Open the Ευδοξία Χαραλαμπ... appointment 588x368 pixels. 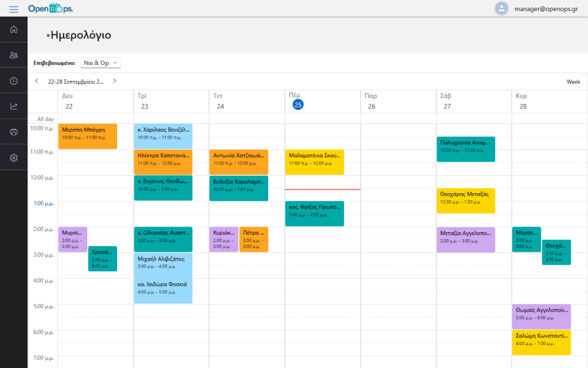[239, 188]
